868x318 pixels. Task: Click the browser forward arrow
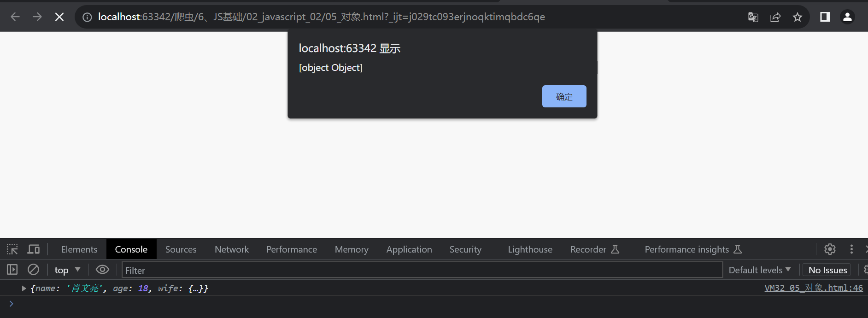(x=37, y=17)
